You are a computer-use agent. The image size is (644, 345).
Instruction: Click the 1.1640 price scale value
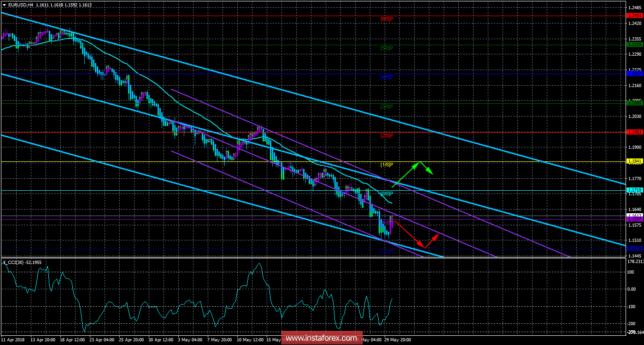coord(635,209)
